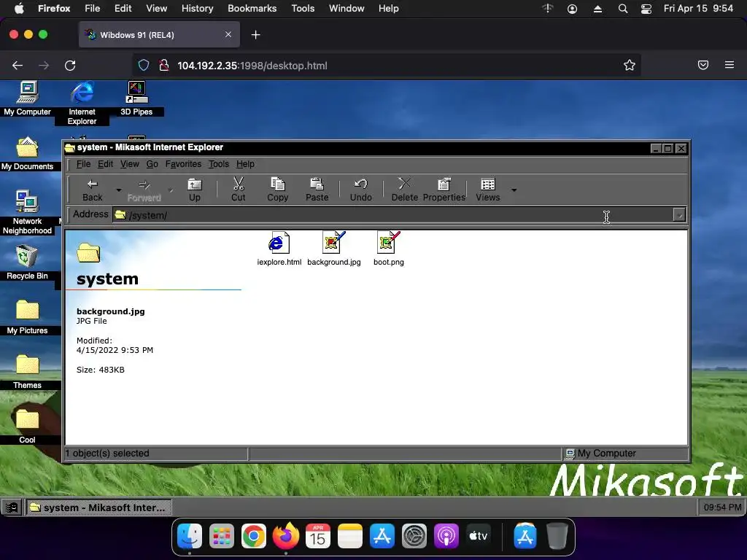
Task: Delete the selected file via toolbar
Action: [404, 190]
